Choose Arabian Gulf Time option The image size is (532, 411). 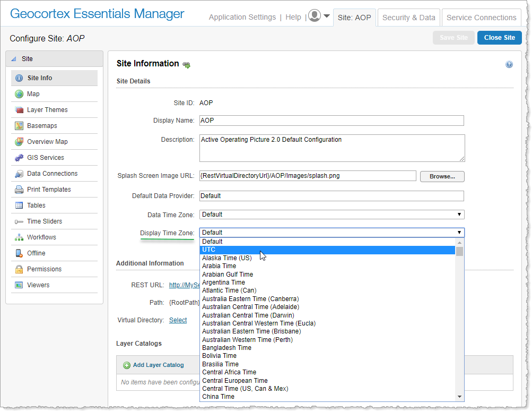(327, 275)
